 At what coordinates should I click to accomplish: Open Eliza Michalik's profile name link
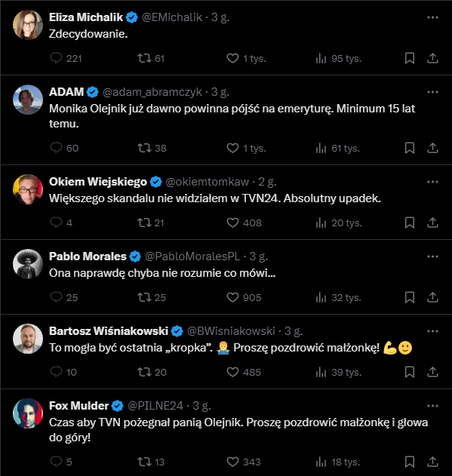pyautogui.click(x=86, y=17)
